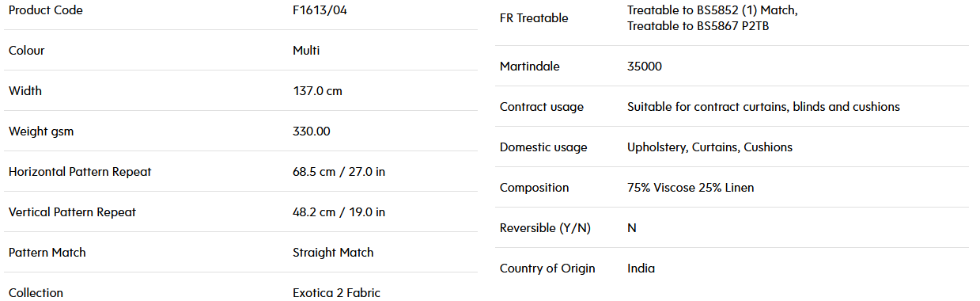The height and width of the screenshot is (301, 980).
Task: Click the Straight Match value
Action: [x=333, y=253]
